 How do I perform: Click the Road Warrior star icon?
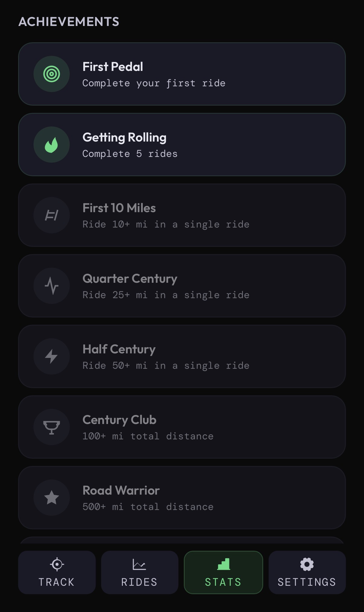[52, 498]
